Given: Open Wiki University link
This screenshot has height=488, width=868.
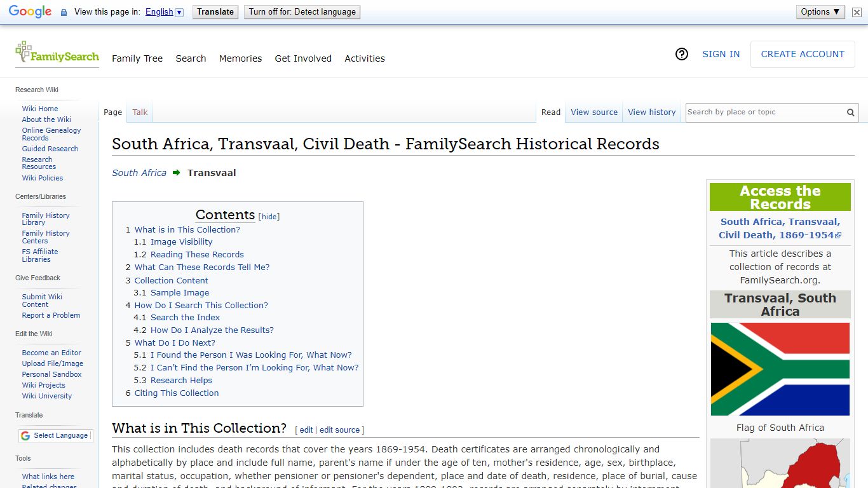Looking at the screenshot, I should click(x=47, y=396).
